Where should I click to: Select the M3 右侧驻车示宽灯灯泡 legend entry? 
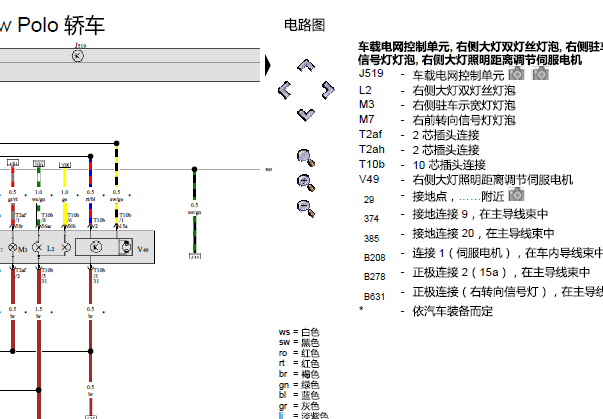(437, 105)
